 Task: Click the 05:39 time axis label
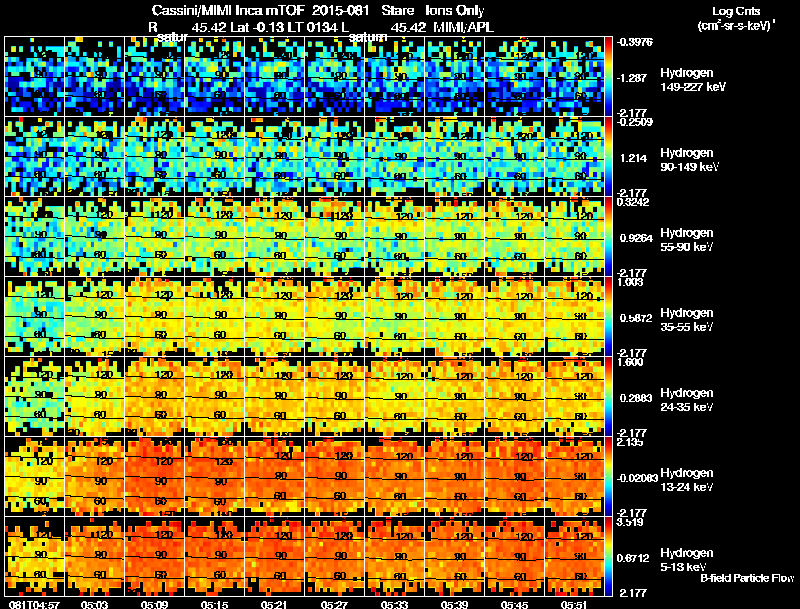[454, 604]
